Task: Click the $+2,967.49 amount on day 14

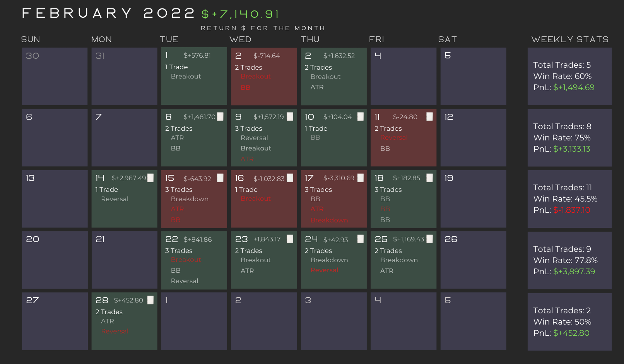Action: pyautogui.click(x=129, y=178)
